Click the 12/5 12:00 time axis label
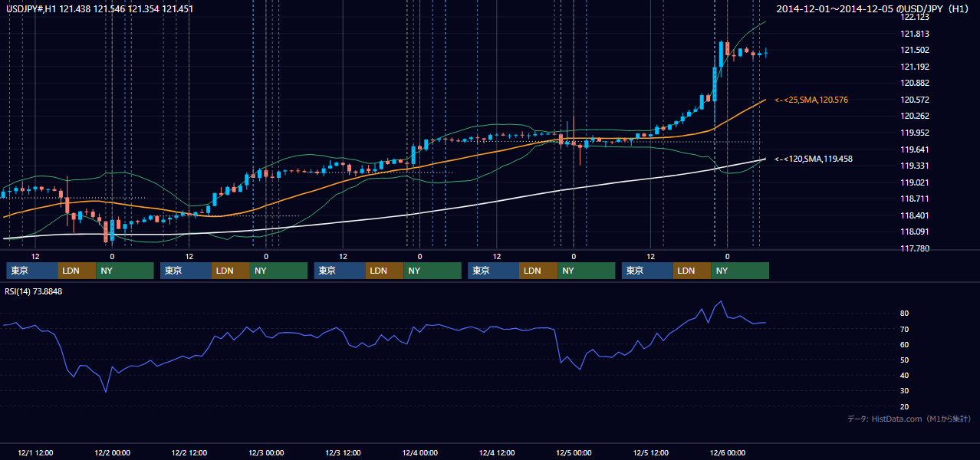 [650, 453]
